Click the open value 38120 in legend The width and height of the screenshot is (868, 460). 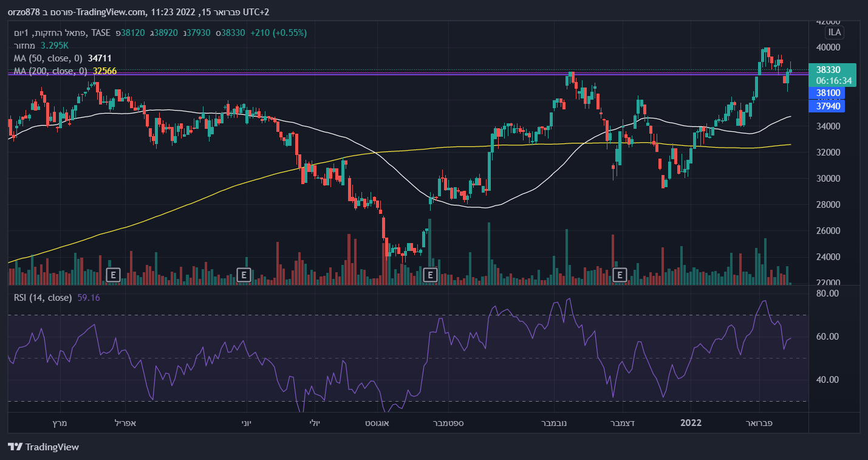point(133,33)
